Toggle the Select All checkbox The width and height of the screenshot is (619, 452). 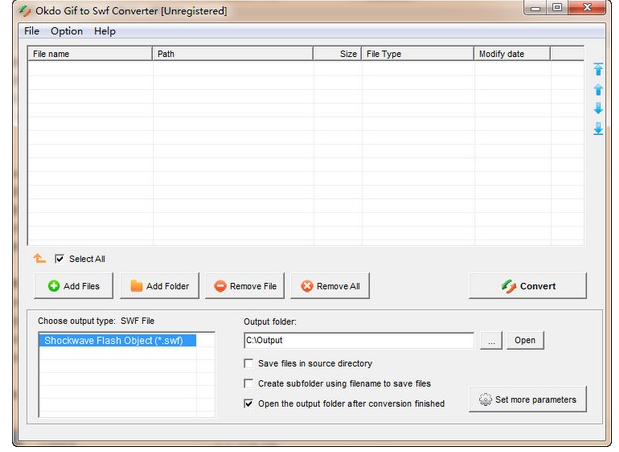click(x=59, y=259)
